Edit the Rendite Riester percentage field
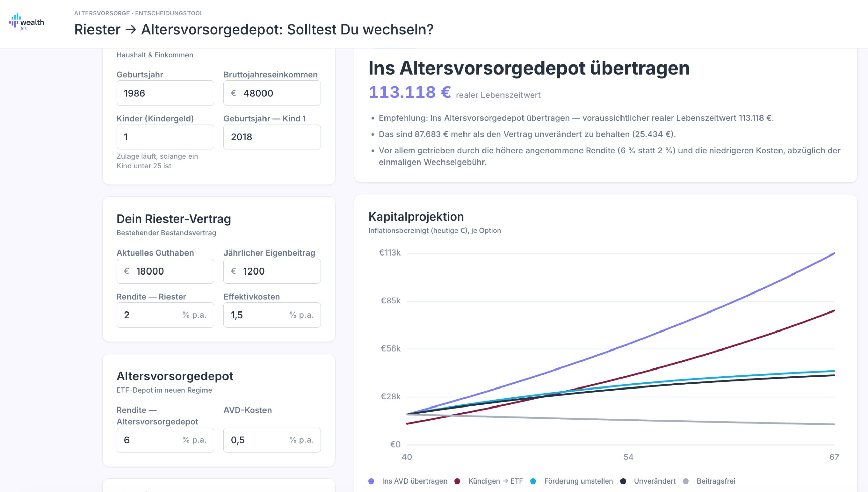This screenshot has height=492, width=868. [165, 315]
